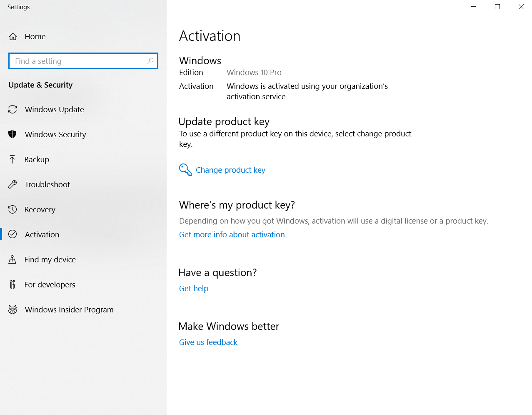Go to Home in the sidebar
Screen dimensions: 532x415
click(83, 37)
